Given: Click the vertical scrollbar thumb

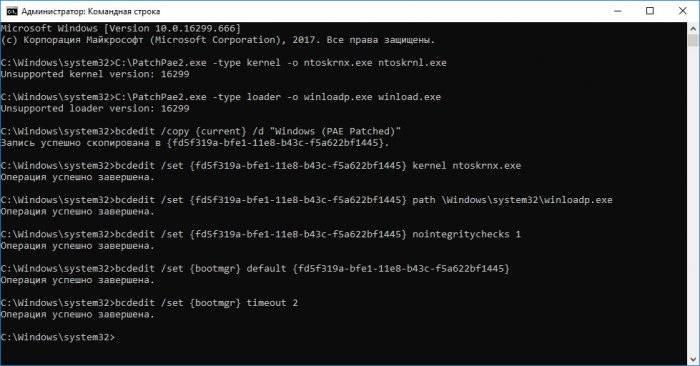Looking at the screenshot, I should (x=693, y=41).
